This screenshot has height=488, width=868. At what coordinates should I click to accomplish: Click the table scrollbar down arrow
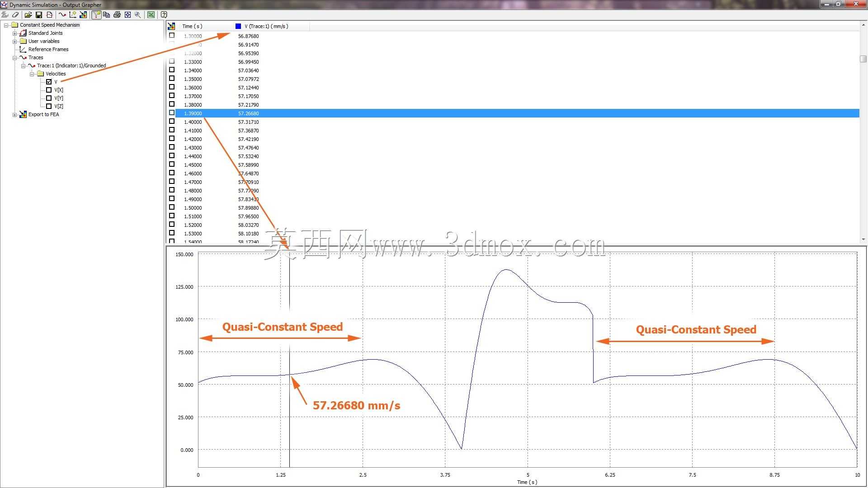tap(863, 239)
